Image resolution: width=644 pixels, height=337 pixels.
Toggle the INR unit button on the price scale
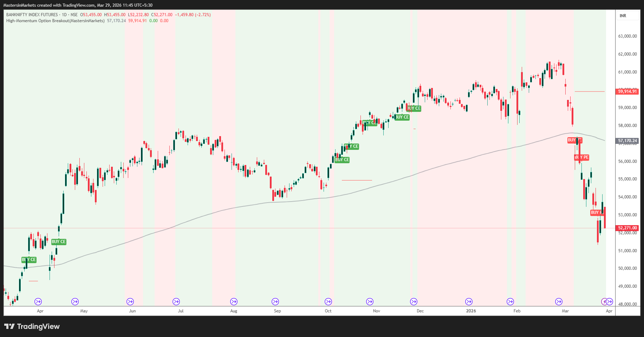pos(627,15)
